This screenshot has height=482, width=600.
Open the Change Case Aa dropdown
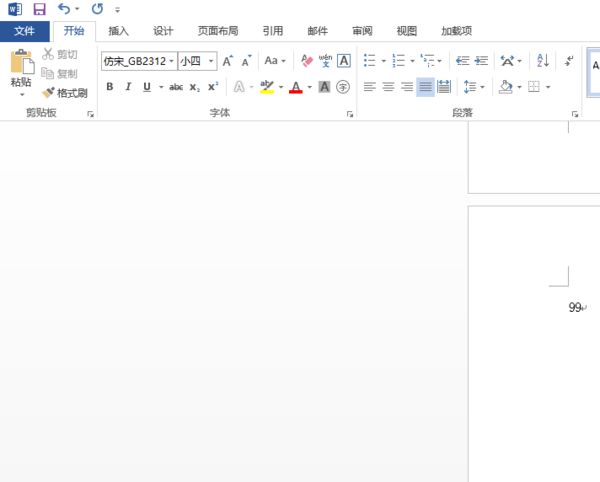click(x=275, y=61)
